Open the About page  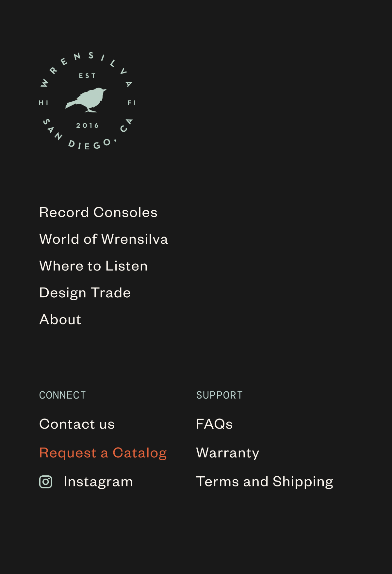[x=60, y=320]
